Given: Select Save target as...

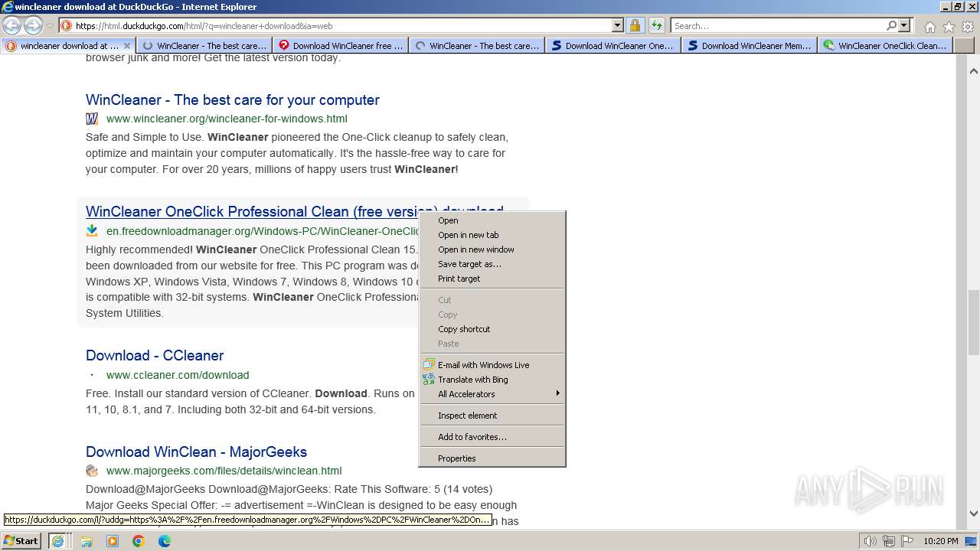Looking at the screenshot, I should pos(492,264).
